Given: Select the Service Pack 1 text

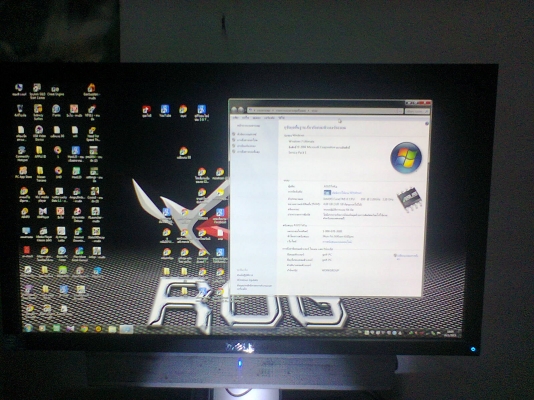Looking at the screenshot, I should (297, 153).
